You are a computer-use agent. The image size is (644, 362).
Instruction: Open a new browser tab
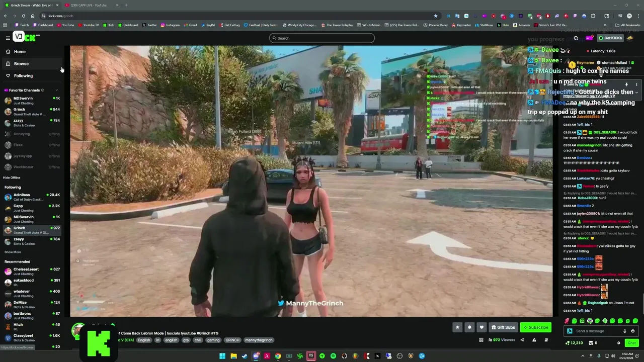click(x=126, y=5)
